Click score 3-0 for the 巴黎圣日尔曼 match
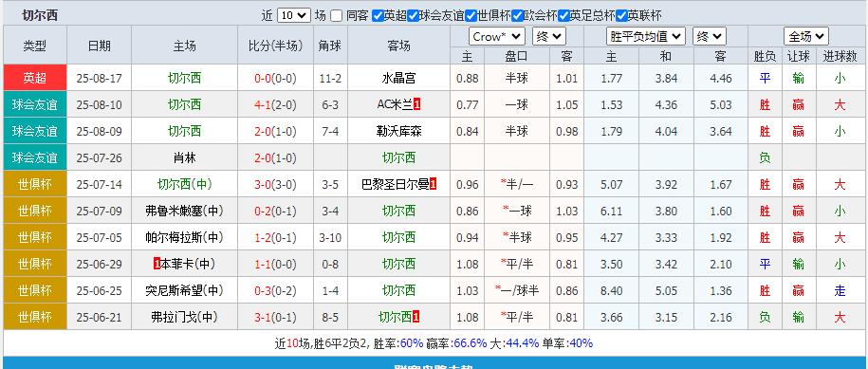The height and width of the screenshot is (369, 868). pos(263,185)
